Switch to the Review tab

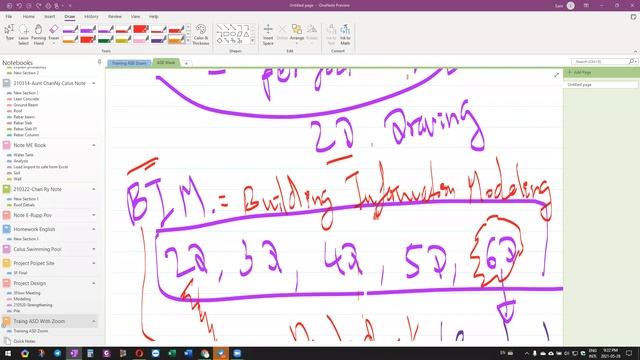[115, 17]
